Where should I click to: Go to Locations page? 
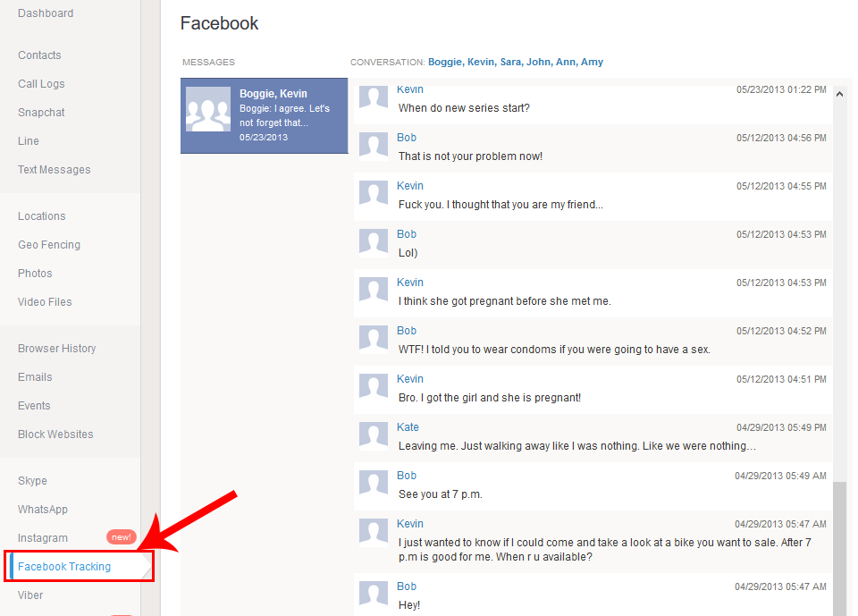pos(42,216)
